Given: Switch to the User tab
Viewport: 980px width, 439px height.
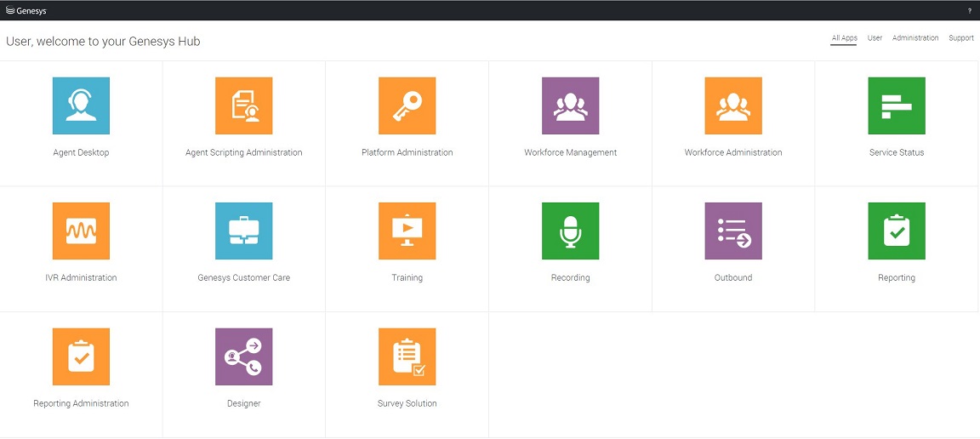Looking at the screenshot, I should click(x=875, y=38).
